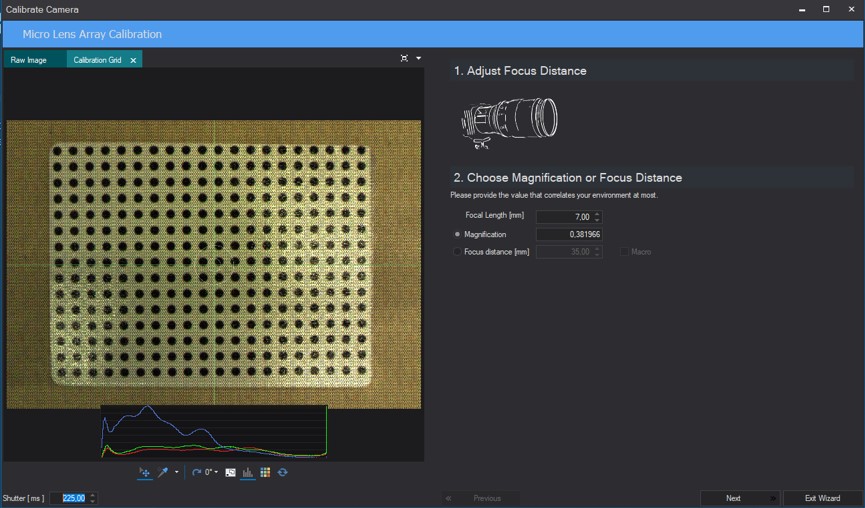Expand the rotation angle 0° dropdown
Image resolution: width=865 pixels, height=508 pixels.
pyautogui.click(x=216, y=472)
